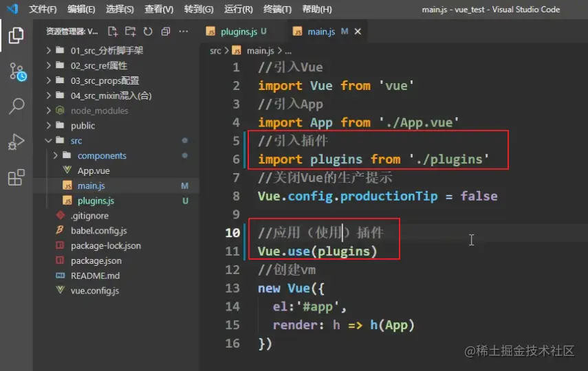Image resolution: width=588 pixels, height=371 pixels.
Task: Click the main.js breadcrumb segment
Action: (254, 51)
